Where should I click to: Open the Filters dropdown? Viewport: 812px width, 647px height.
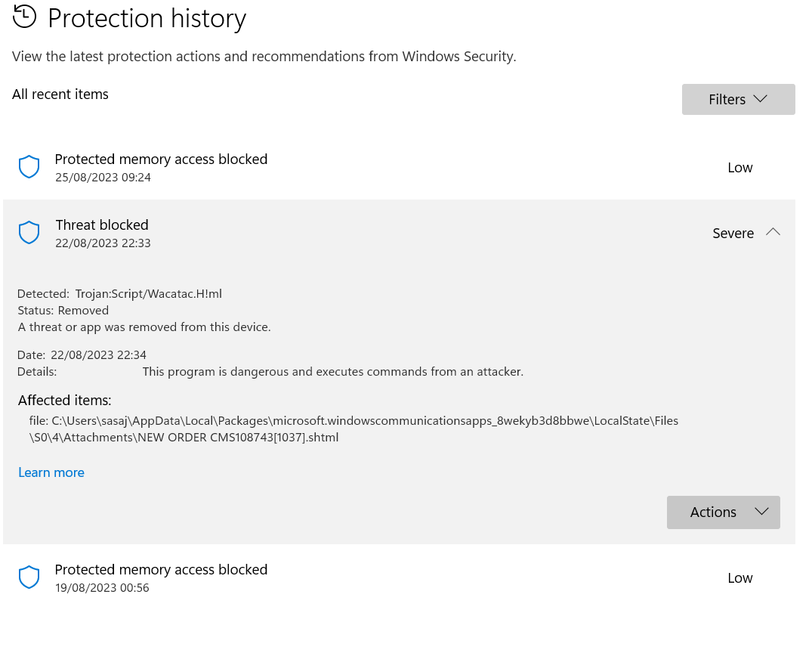(738, 99)
